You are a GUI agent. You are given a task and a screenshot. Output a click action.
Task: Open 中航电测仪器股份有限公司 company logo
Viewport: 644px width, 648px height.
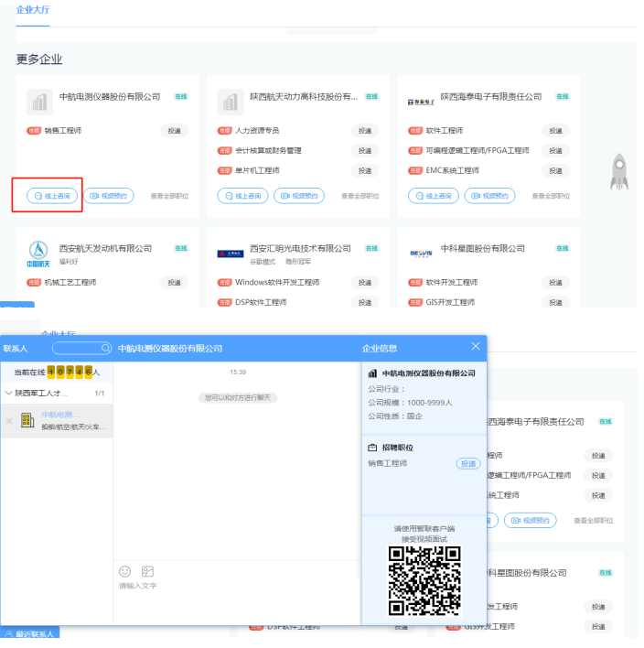(x=40, y=103)
